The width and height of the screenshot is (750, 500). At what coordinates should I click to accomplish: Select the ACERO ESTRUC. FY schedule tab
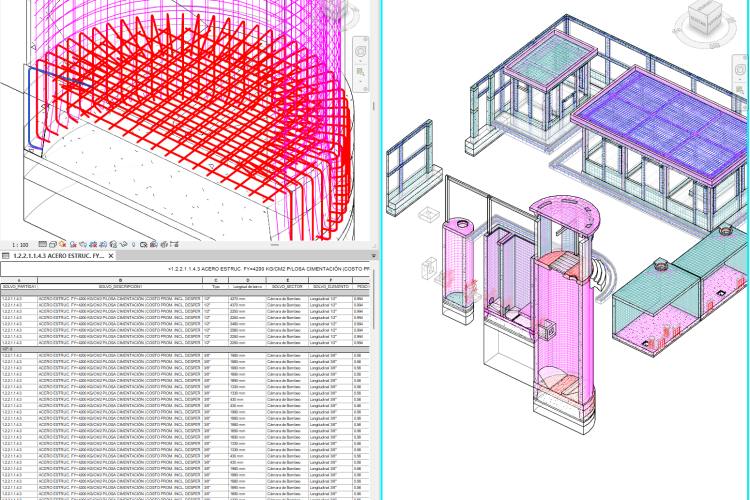pyautogui.click(x=58, y=256)
